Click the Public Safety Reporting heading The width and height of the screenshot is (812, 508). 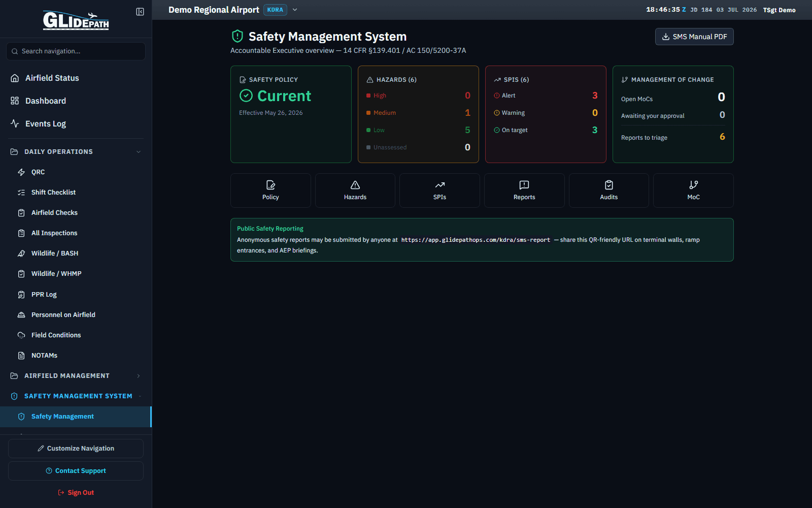270,229
